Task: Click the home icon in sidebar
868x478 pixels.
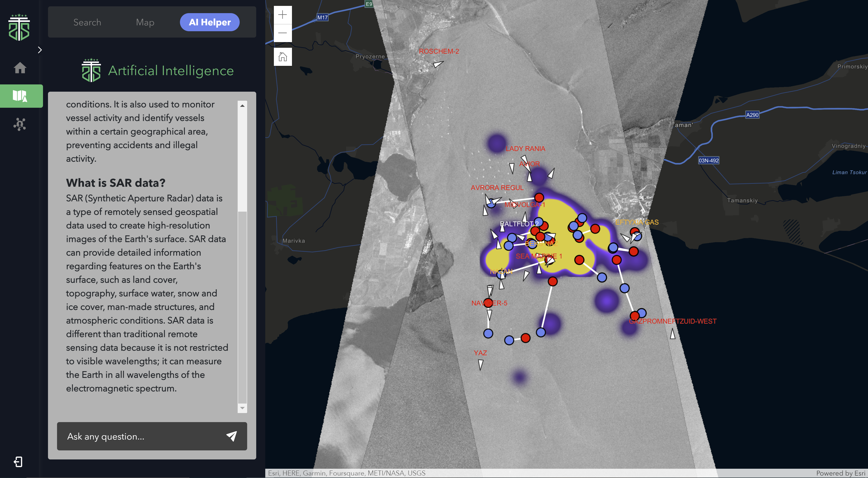Action: (x=20, y=68)
